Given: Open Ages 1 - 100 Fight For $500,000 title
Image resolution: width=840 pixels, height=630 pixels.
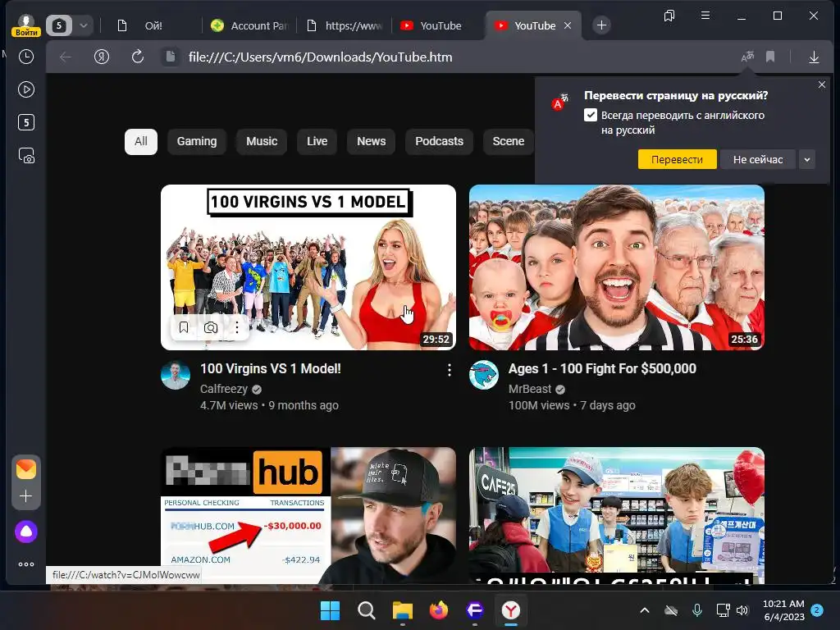Looking at the screenshot, I should (602, 368).
